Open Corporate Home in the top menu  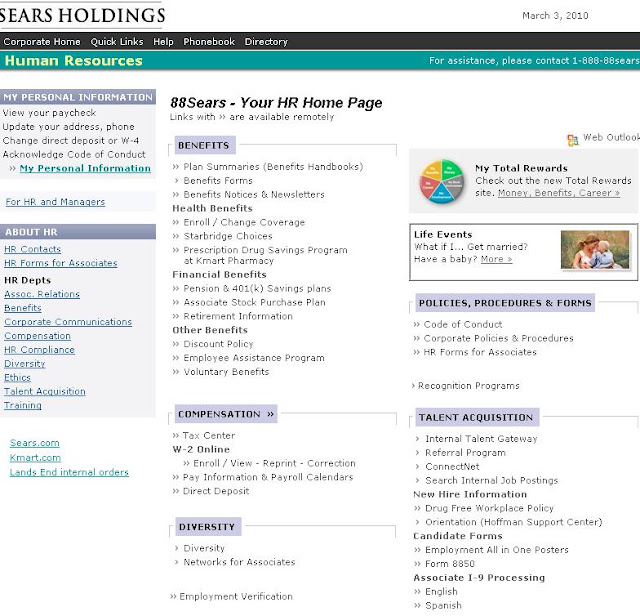point(42,42)
